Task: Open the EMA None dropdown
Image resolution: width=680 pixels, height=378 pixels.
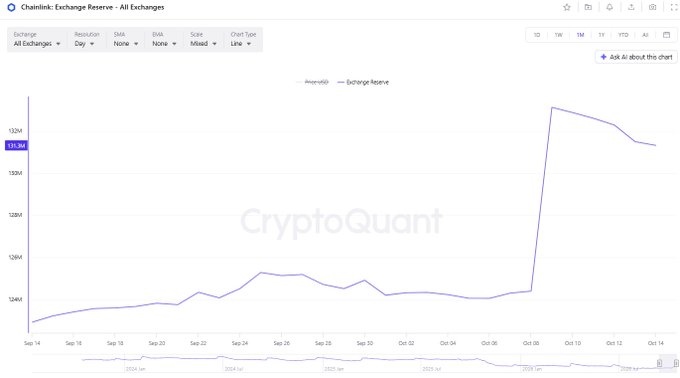Action: 164,39
